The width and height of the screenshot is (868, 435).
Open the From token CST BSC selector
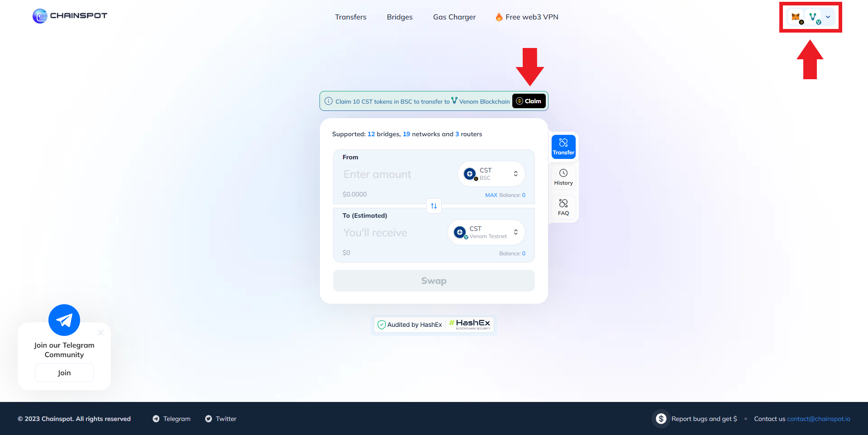click(491, 174)
